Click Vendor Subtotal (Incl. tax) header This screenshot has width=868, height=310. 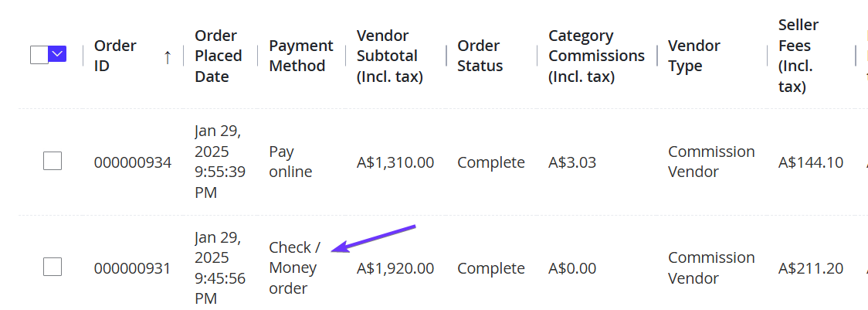tap(390, 56)
